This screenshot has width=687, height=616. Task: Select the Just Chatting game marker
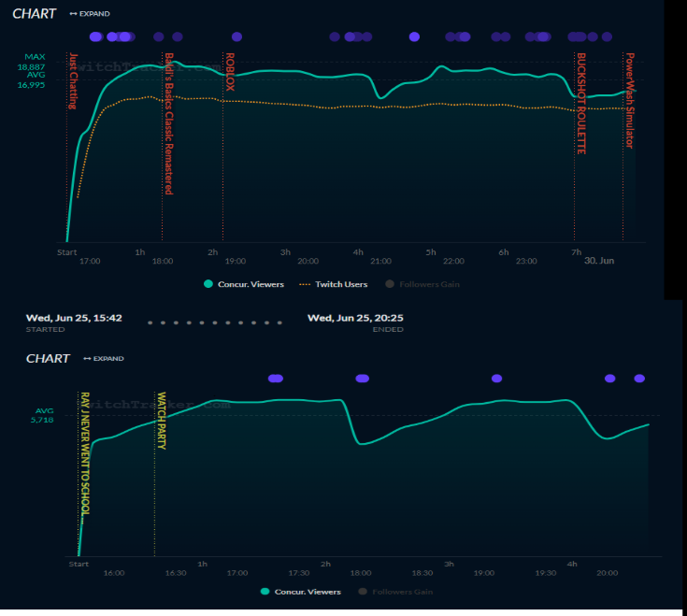(73, 81)
